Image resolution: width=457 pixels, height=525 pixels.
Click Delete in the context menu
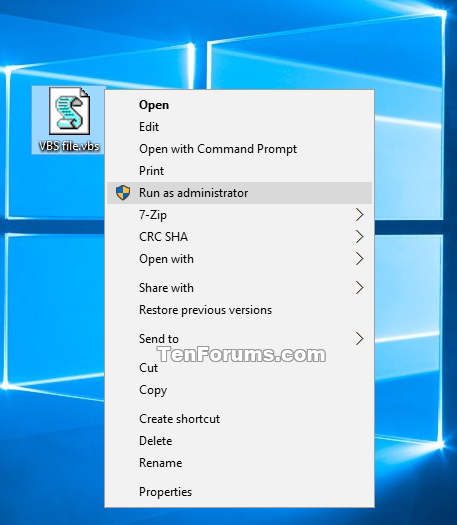pyautogui.click(x=239, y=441)
